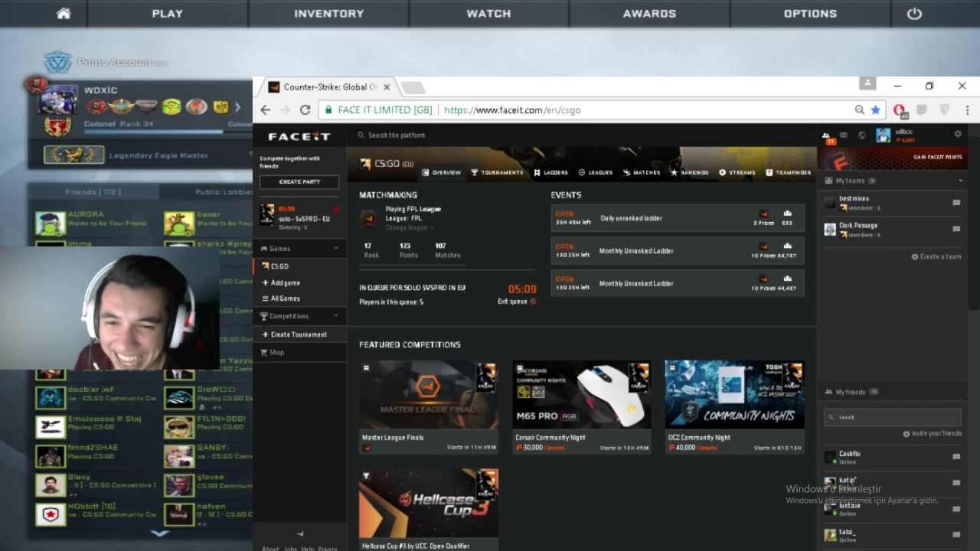Open WATCH menu in CS:GO
Image resolution: width=980 pixels, height=551 pixels.
pos(488,13)
